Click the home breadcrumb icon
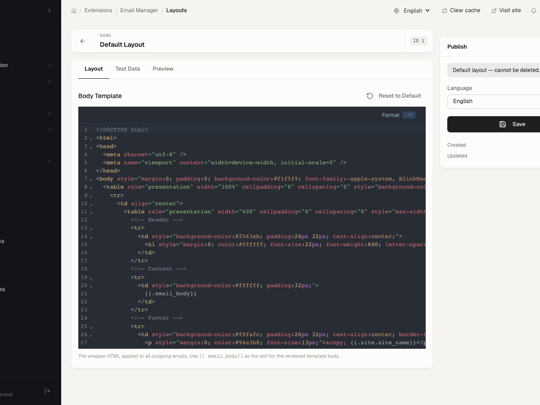This screenshot has height=405, width=540. (73, 11)
